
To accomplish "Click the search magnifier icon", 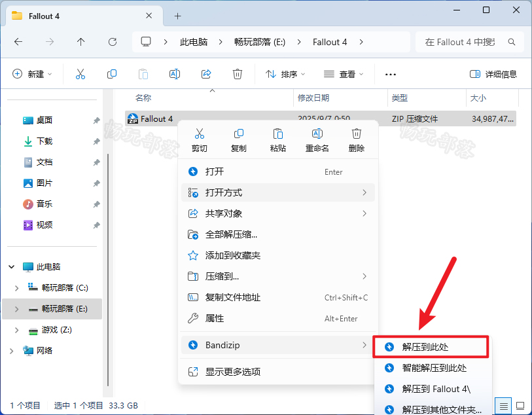I will pos(511,42).
